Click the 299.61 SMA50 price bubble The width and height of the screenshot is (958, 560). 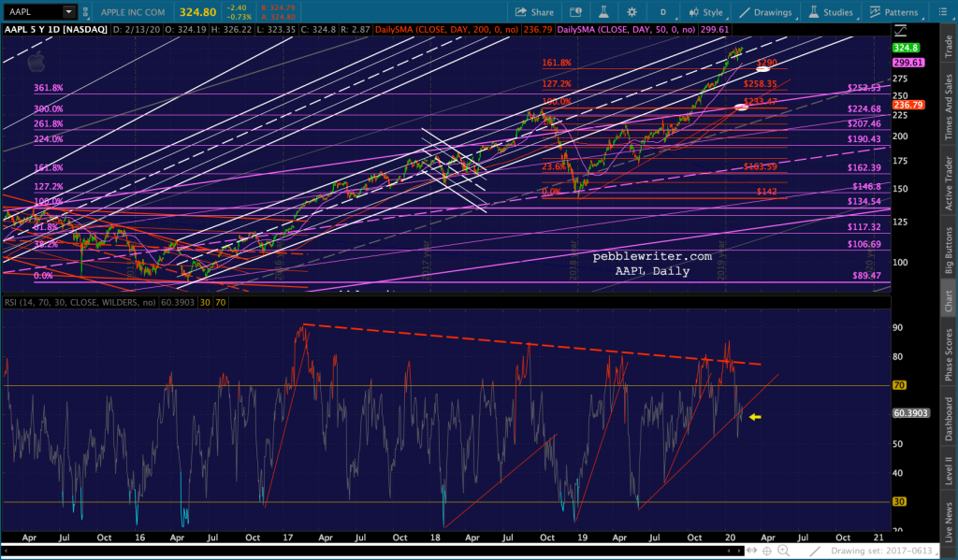[907, 63]
